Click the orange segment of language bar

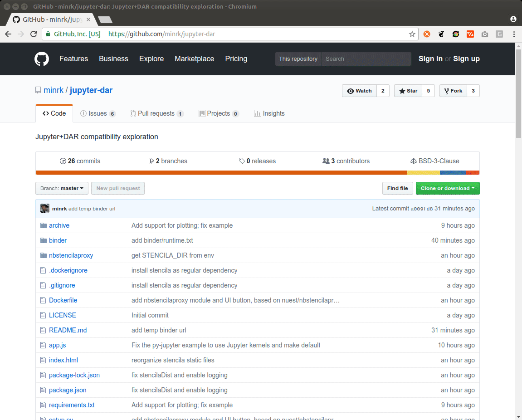click(221, 172)
